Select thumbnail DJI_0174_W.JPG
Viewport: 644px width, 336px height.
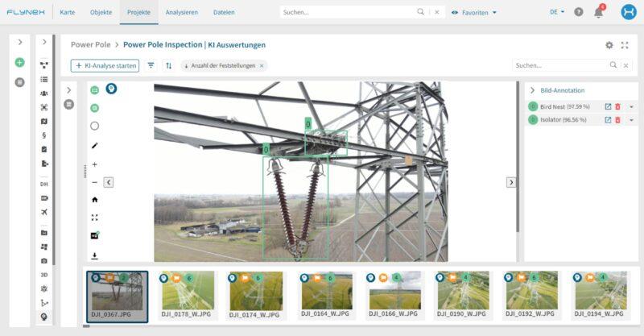256,294
